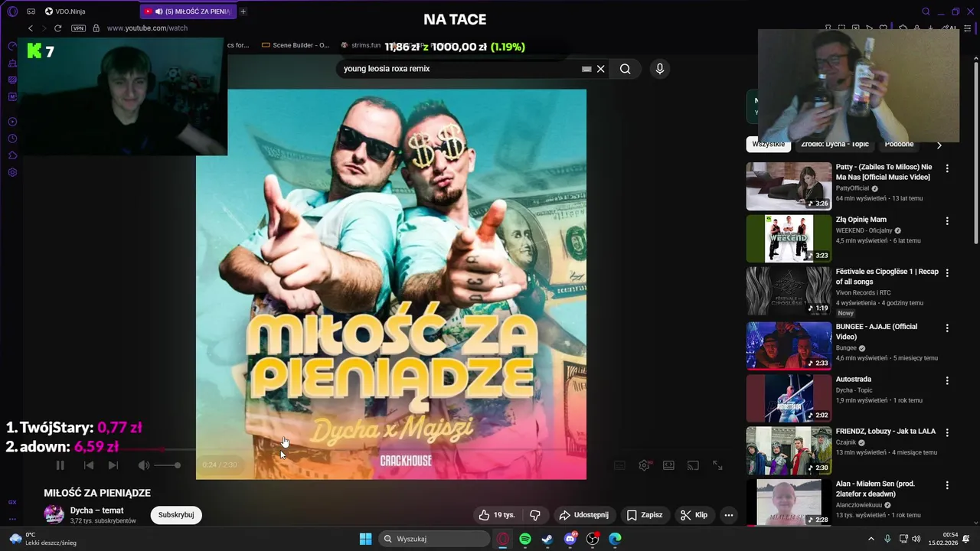Open browser tab search magnifier icon
Screen dimensions: 980x551
click(x=926, y=11)
